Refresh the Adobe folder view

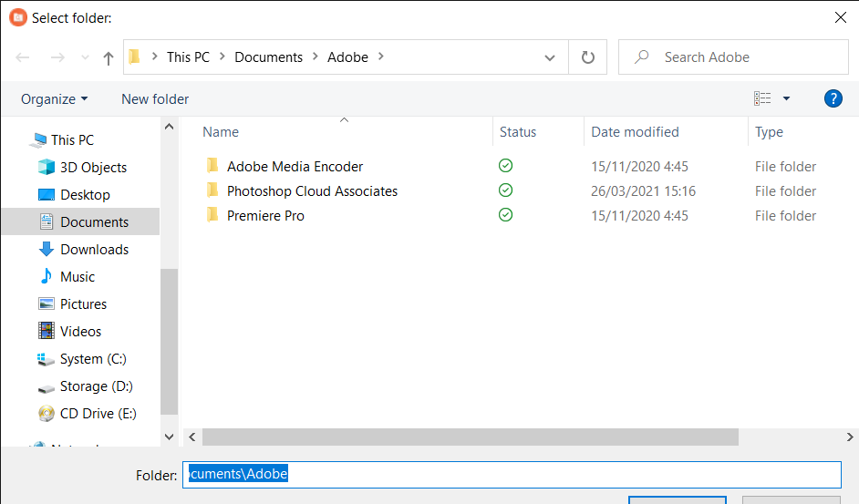click(x=588, y=57)
